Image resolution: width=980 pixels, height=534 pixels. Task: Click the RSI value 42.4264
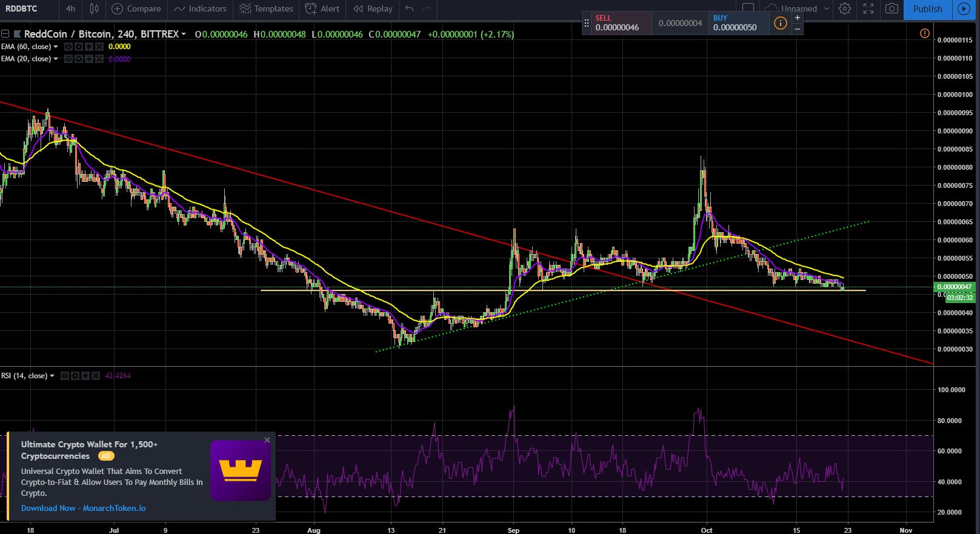coord(118,376)
